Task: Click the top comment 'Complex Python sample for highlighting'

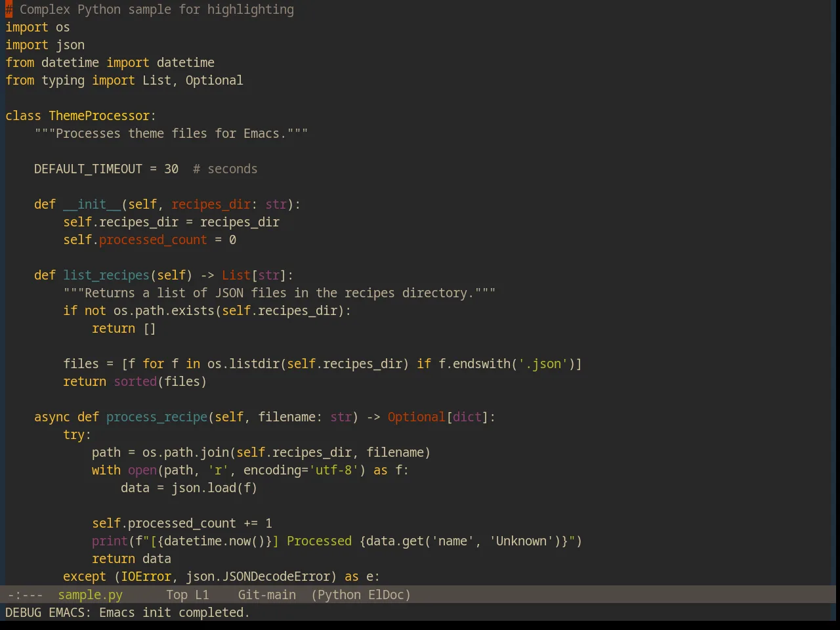Action: (157, 9)
